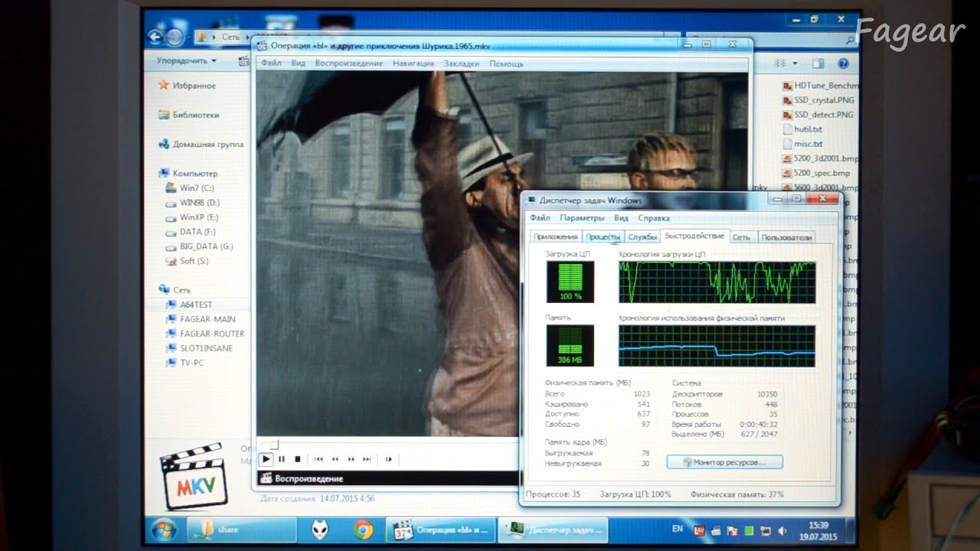980x551 pixels.
Task: Switch to the Приложения tab
Action: click(x=556, y=237)
